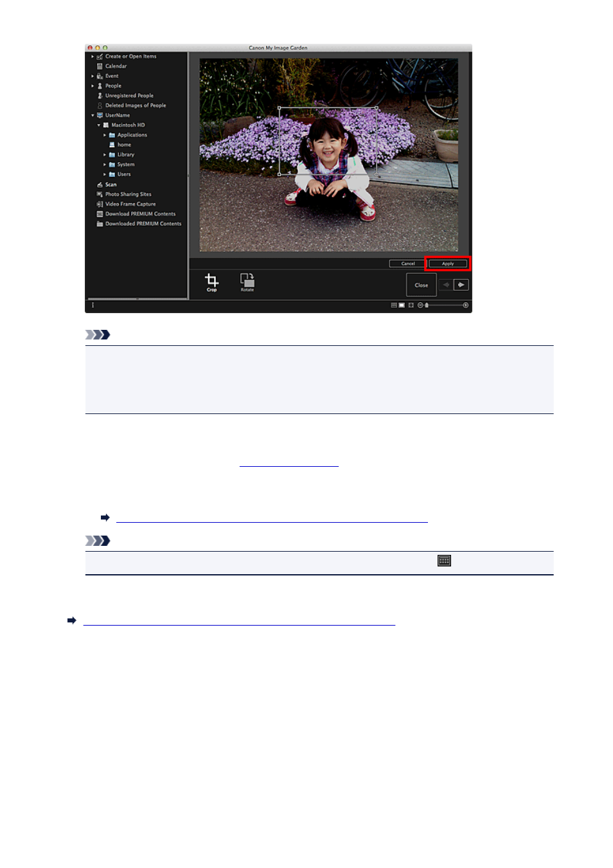The image size is (613, 868).
Task: Click the keyboard icon in the note
Action: pyautogui.click(x=444, y=561)
